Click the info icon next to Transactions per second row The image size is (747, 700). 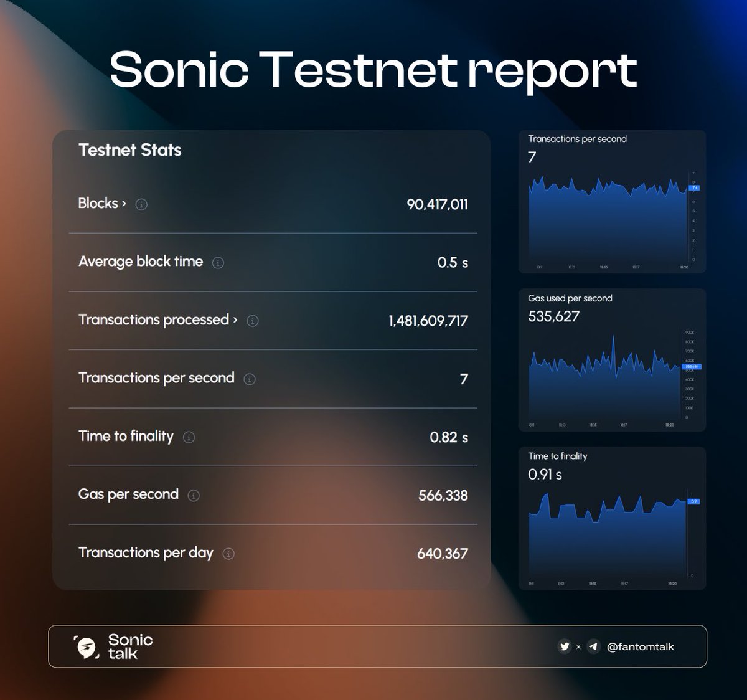click(250, 379)
